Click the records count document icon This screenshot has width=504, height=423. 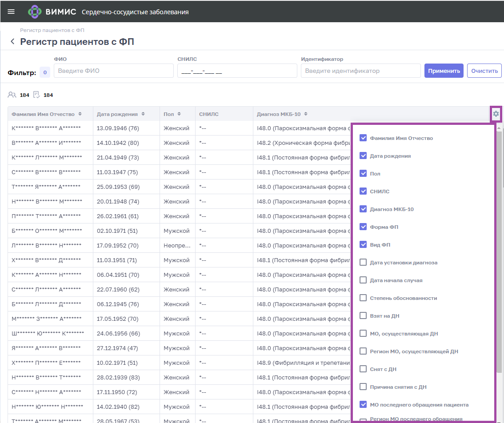(x=36, y=95)
